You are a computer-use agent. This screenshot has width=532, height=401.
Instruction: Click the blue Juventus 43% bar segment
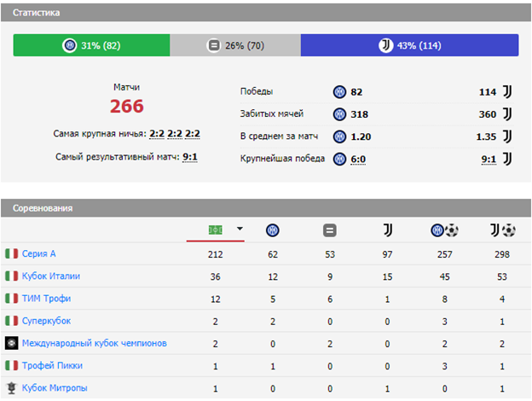[x=409, y=45]
